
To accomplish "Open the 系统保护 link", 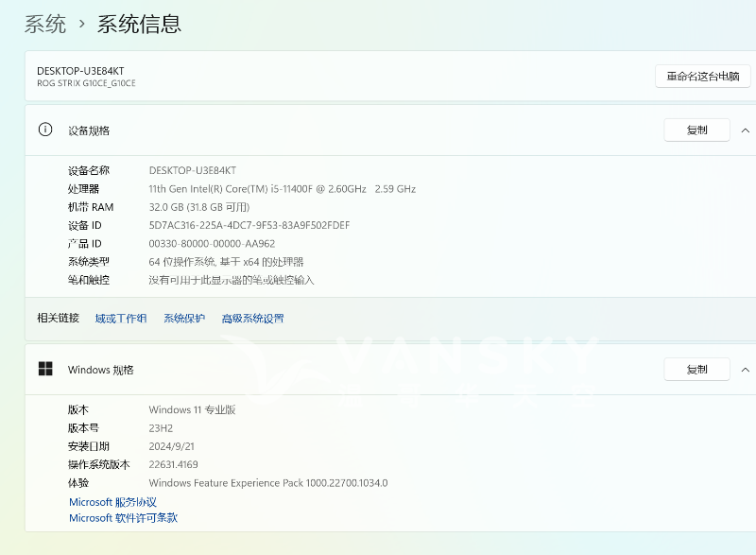I will [x=182, y=319].
